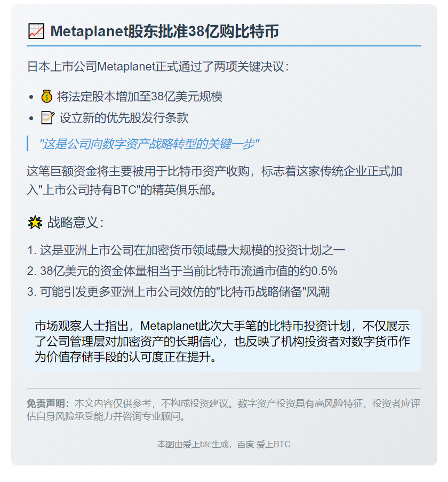Click the bullet 将法定股本增加至38亿美元规模
This screenshot has width=448, height=482.
tap(140, 97)
